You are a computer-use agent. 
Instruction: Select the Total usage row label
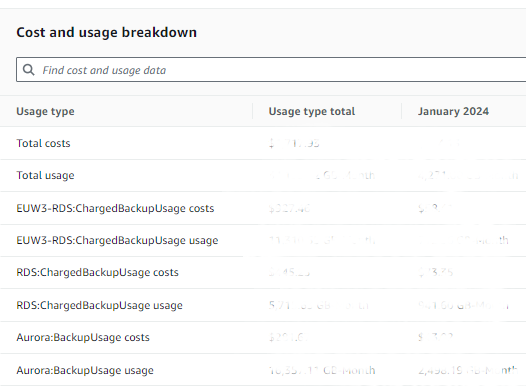(45, 175)
